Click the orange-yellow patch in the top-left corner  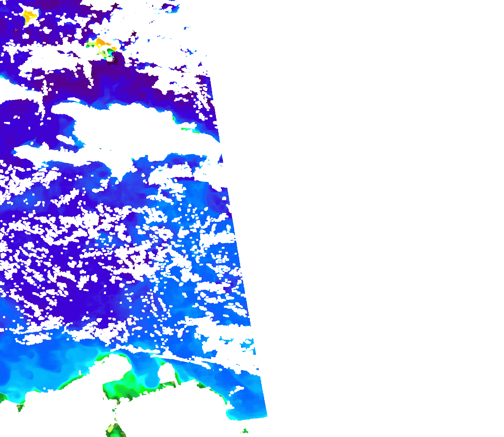(x=29, y=16)
